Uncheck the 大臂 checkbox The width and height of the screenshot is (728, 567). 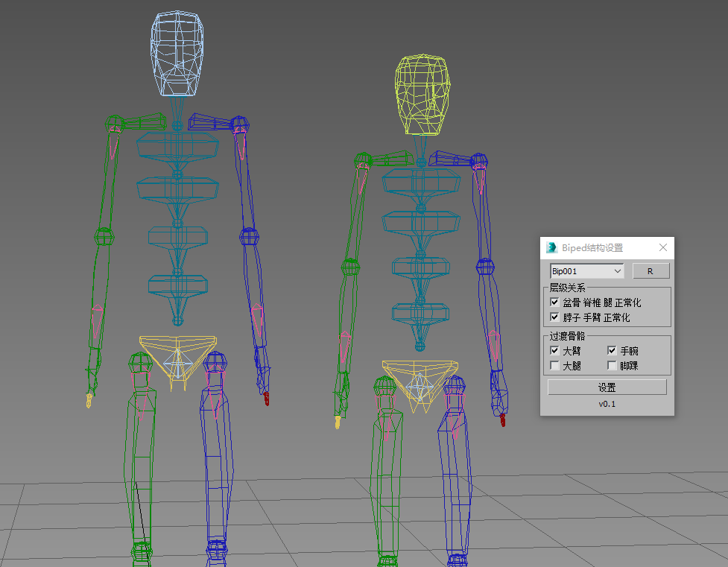[554, 351]
